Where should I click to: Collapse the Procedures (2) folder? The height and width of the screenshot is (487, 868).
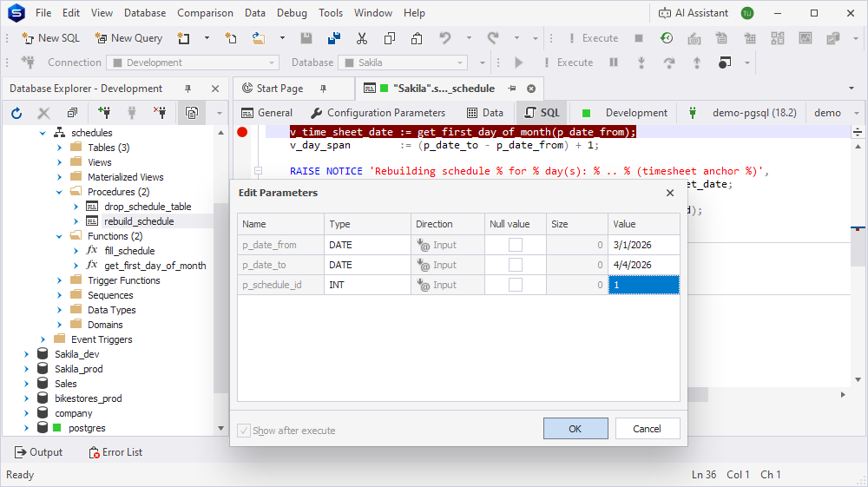pos(59,192)
